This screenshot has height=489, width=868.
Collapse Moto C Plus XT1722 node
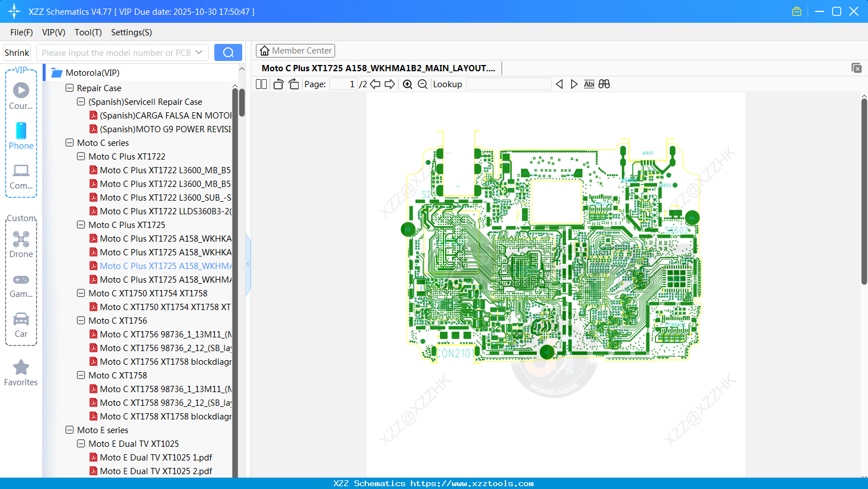(81, 157)
